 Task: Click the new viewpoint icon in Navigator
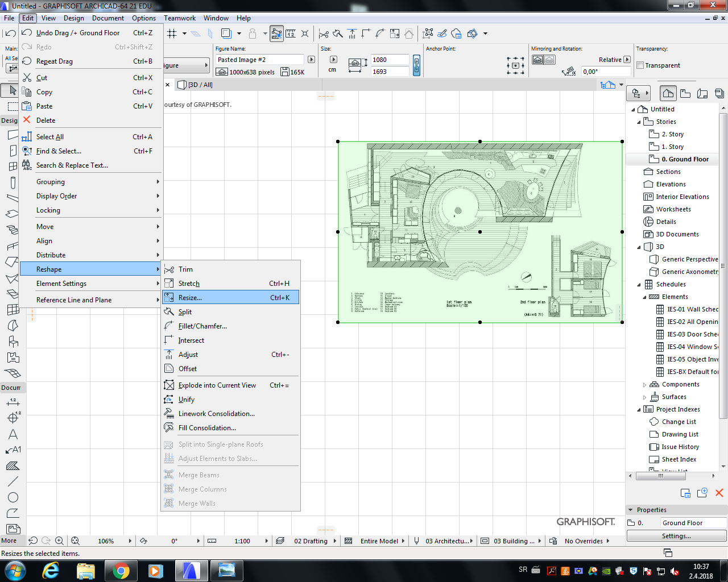coord(702,493)
